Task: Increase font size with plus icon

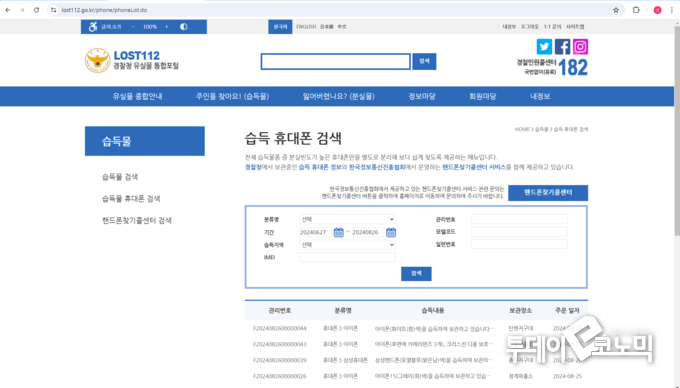Action: pyautogui.click(x=167, y=27)
